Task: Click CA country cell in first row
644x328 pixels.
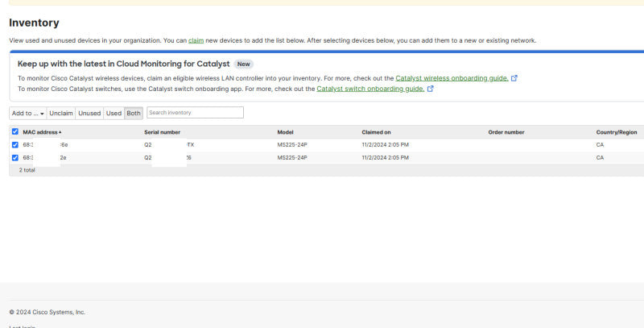Action: pos(600,145)
